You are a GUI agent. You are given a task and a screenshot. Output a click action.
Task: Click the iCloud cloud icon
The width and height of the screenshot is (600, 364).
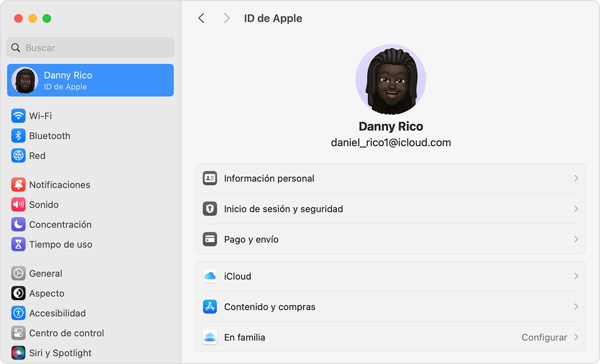(209, 276)
